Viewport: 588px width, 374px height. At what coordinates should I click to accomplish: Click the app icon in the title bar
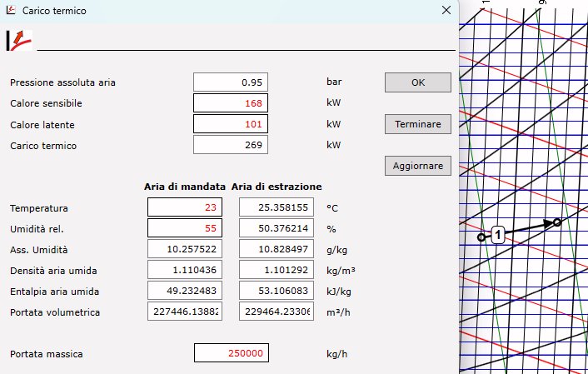11,11
